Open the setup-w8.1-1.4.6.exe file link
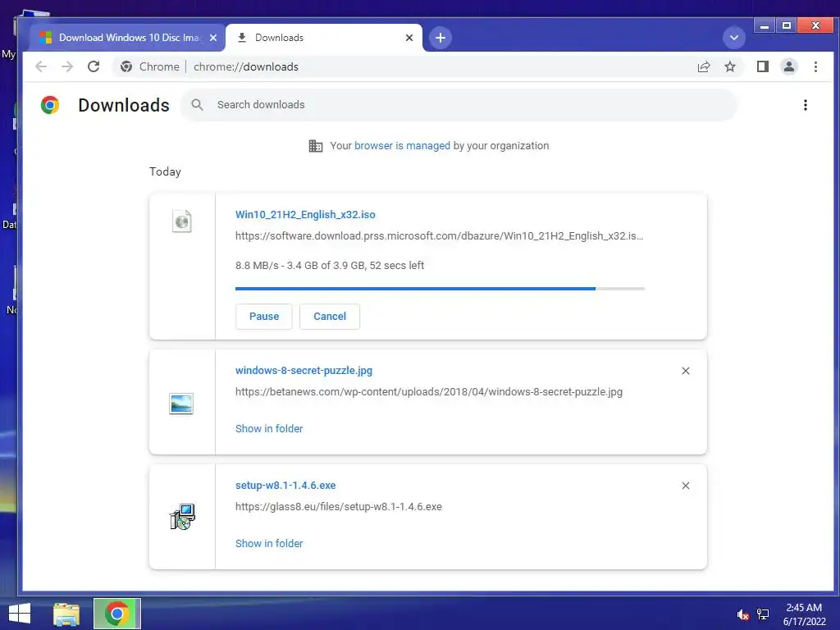Viewport: 840px width, 630px height. click(x=285, y=485)
